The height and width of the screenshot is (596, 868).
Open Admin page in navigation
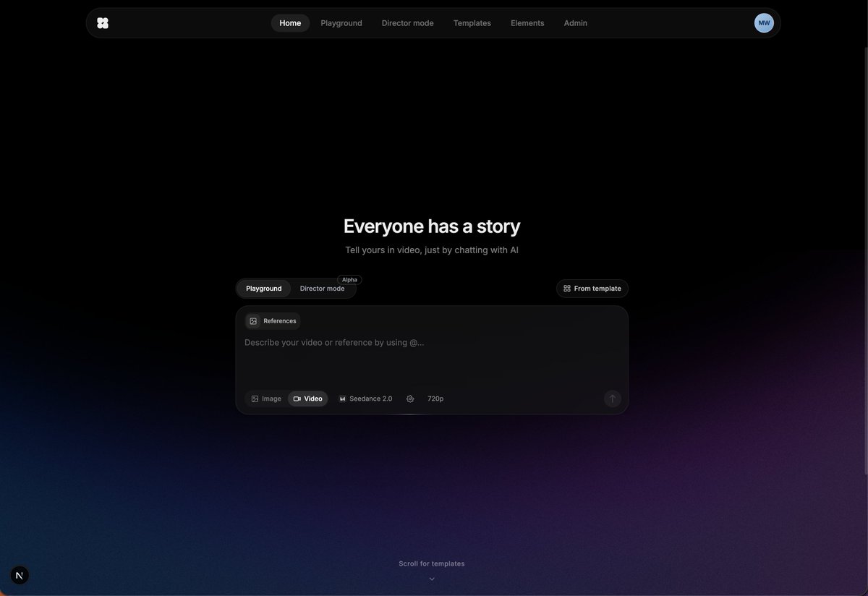point(576,23)
